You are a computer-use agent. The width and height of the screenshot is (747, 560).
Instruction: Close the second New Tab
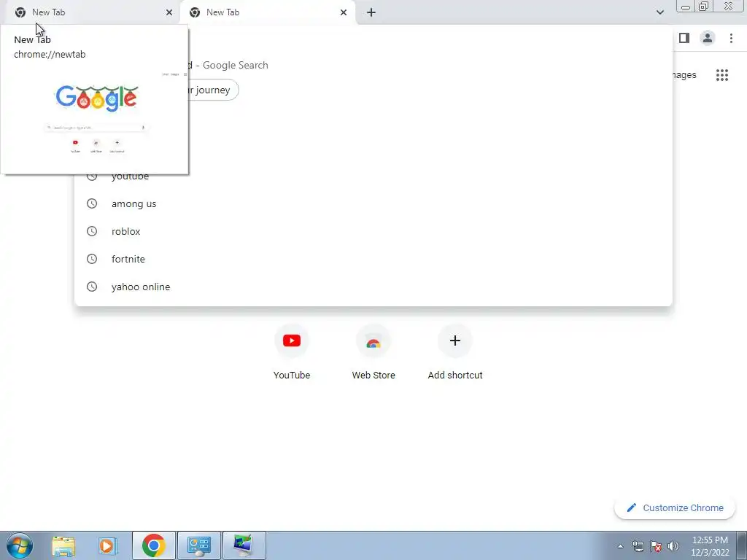click(x=344, y=12)
